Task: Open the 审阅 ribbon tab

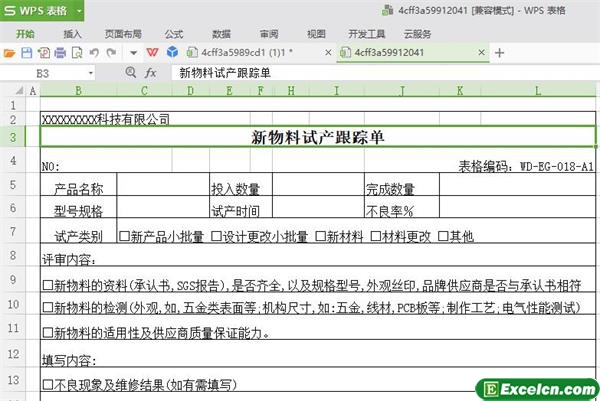Action: 269,34
